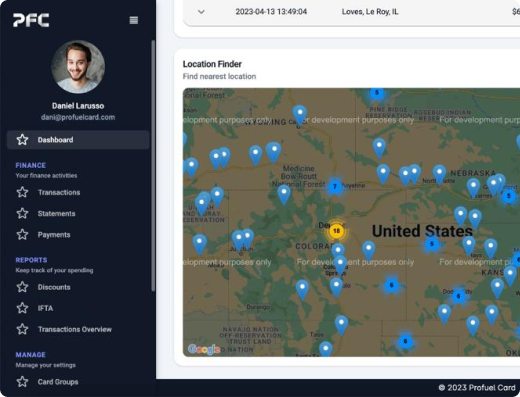
Task: Click the Daniel Larusso name label
Action: 78,106
